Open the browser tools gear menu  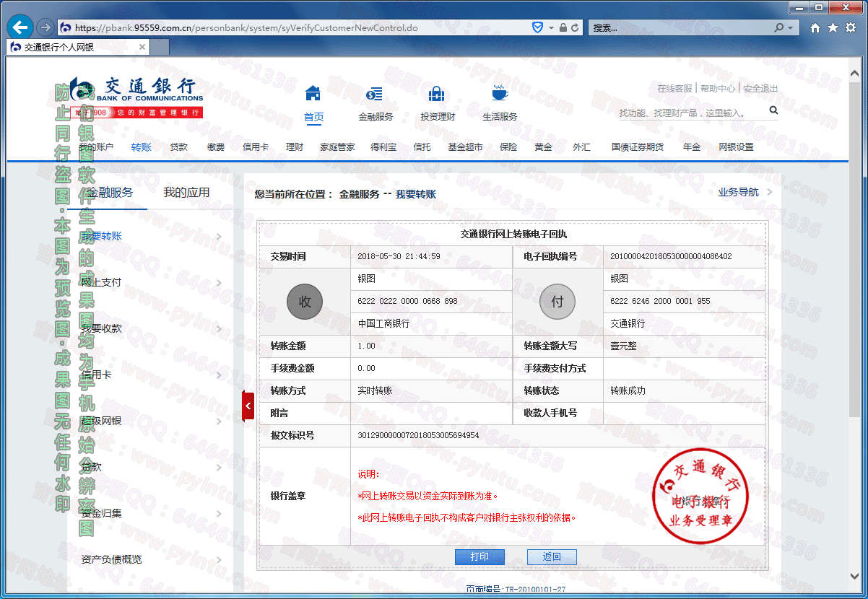[x=850, y=27]
